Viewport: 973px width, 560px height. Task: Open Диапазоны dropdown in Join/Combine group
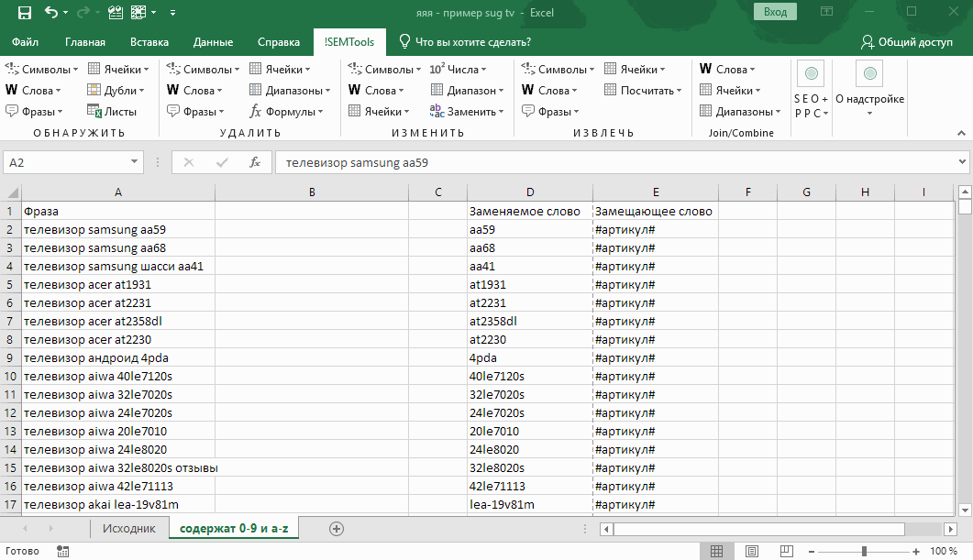740,112
